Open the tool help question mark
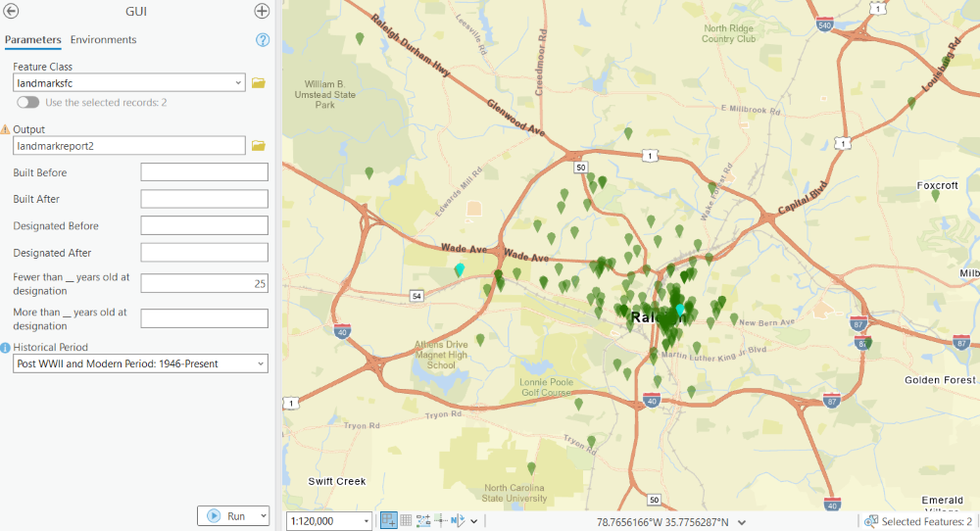Viewport: 980px width, 531px height. [263, 40]
